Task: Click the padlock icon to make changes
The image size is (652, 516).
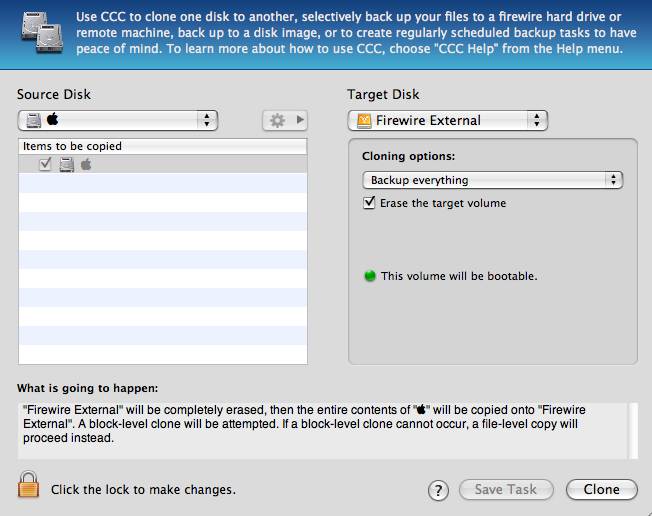Action: point(28,486)
